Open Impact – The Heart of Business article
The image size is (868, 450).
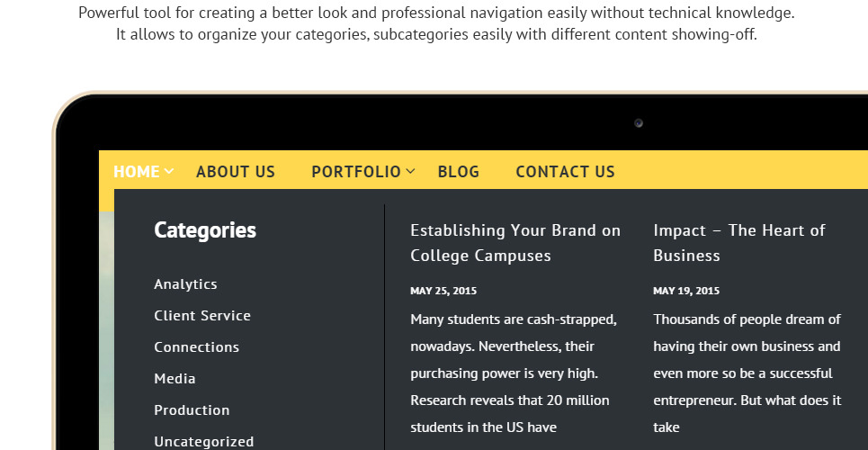click(x=739, y=243)
